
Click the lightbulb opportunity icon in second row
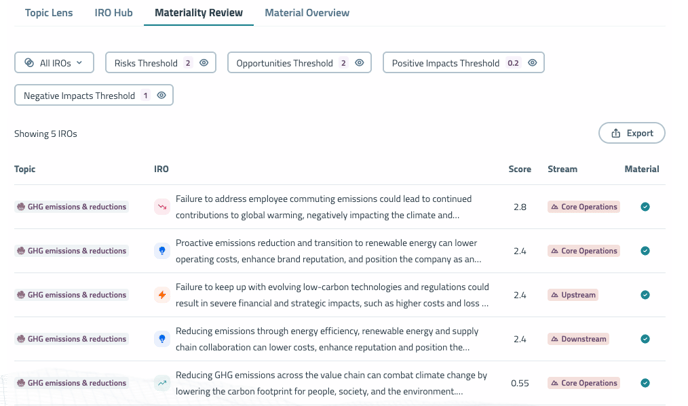click(162, 251)
